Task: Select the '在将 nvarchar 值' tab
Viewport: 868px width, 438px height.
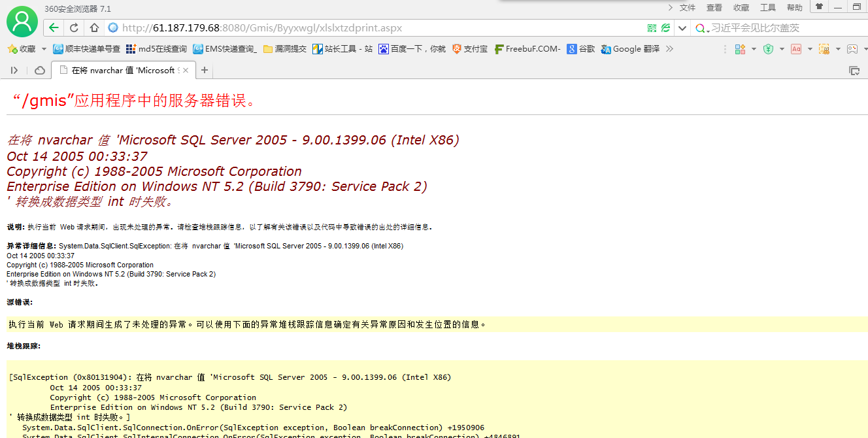Action: 124,70
